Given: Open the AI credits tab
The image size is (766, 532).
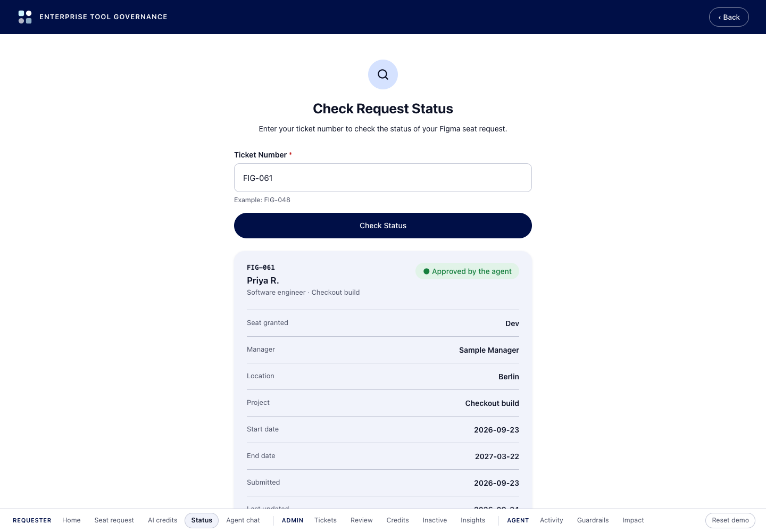Looking at the screenshot, I should tap(163, 520).
